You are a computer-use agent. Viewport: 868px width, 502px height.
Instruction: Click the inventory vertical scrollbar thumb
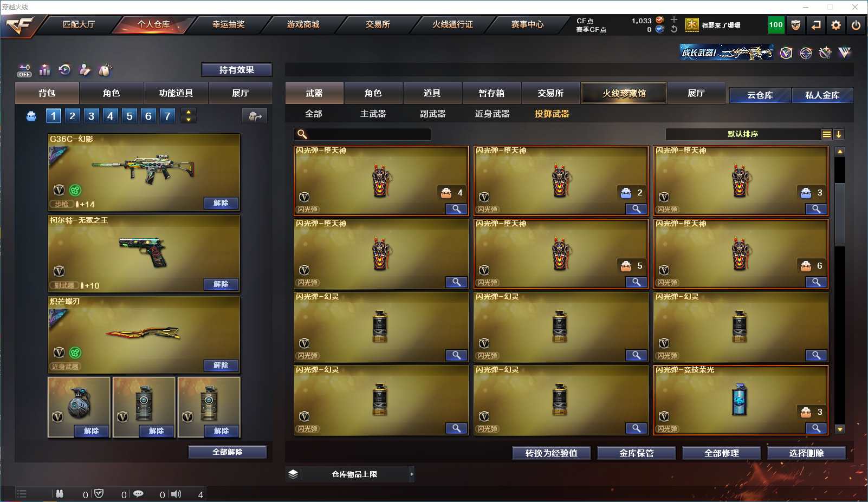click(x=840, y=214)
